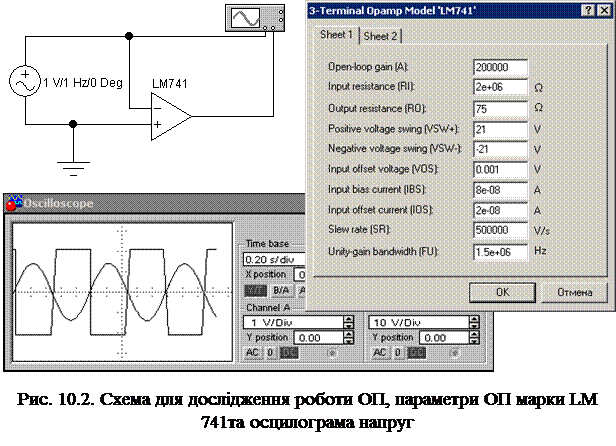The height and width of the screenshot is (446, 616).
Task: Set Channel A coupling to DC
Action: click(289, 352)
